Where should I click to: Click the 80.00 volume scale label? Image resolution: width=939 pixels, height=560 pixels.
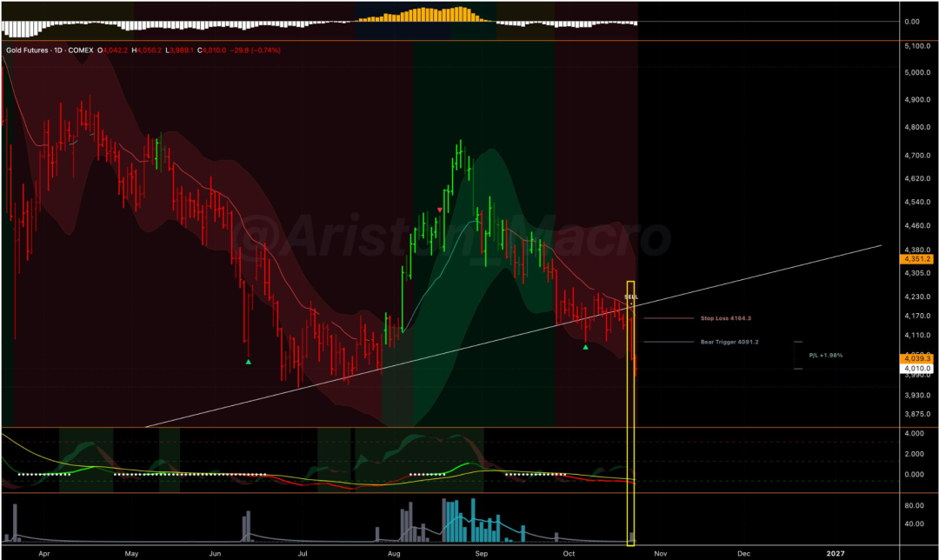914,505
